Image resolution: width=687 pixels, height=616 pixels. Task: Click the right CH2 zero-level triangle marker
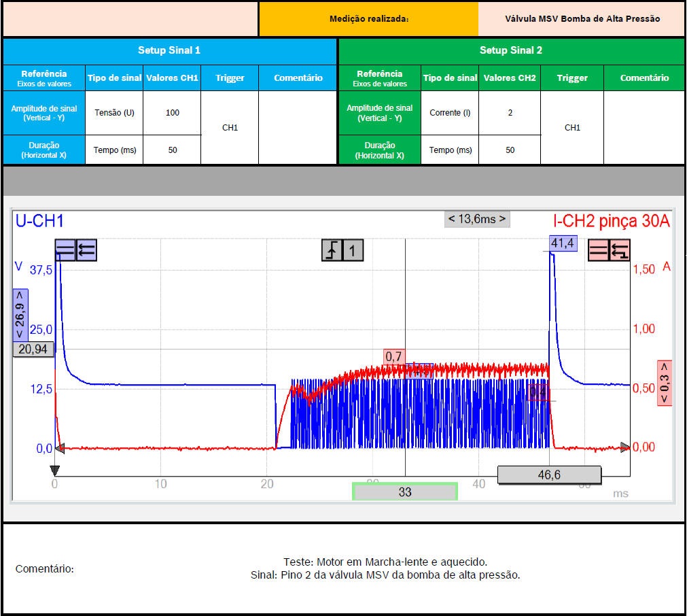pos(625,447)
